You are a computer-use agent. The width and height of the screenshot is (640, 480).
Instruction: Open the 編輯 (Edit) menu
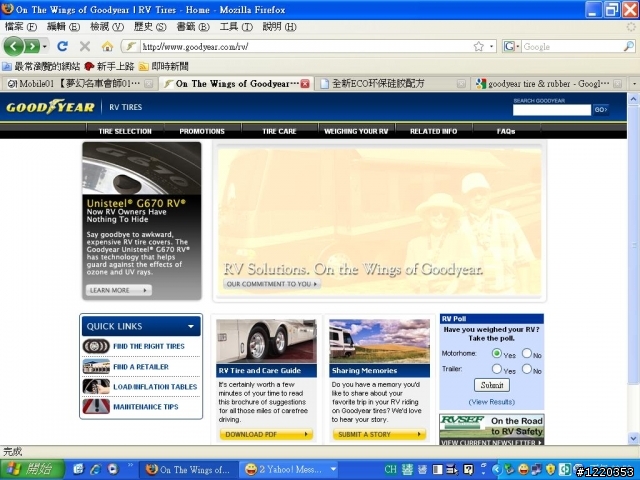point(63,27)
